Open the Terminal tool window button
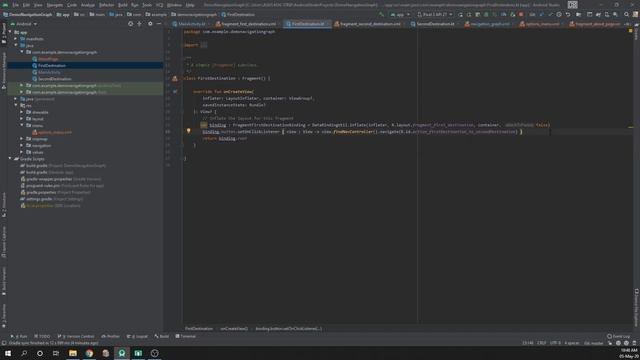The height and width of the screenshot is (360, 640). click(186, 336)
